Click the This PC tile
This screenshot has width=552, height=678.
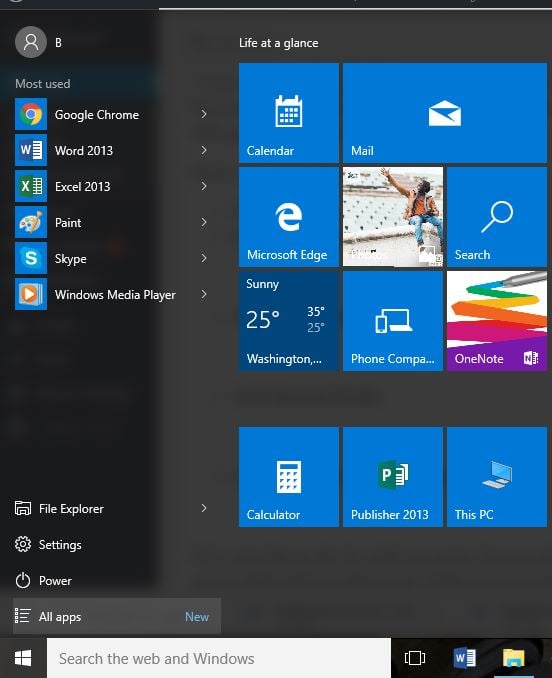497,477
